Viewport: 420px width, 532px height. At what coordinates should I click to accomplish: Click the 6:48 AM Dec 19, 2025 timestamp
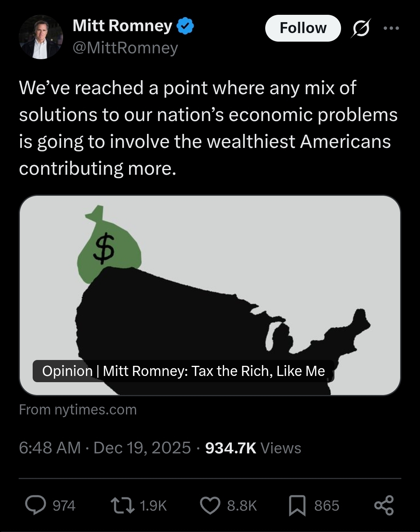(x=105, y=448)
